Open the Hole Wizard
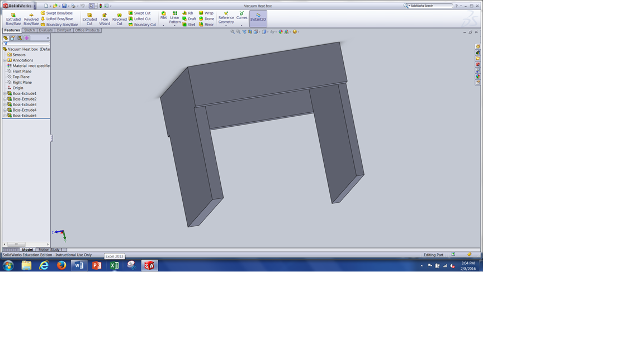 click(x=105, y=19)
